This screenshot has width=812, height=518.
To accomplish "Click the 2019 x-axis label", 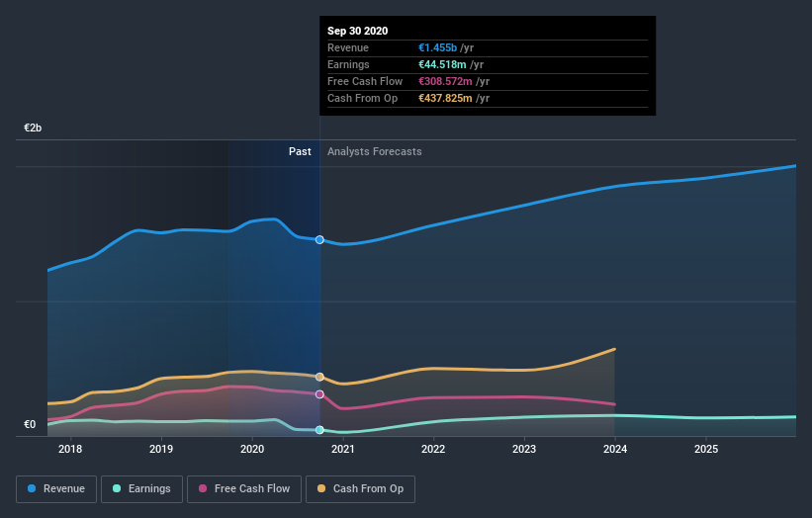I will [x=161, y=449].
